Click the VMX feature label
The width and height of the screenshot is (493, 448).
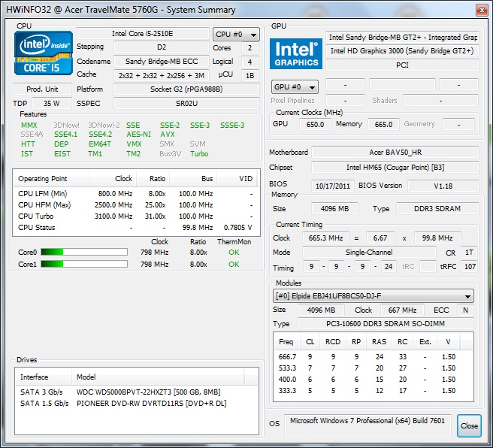coord(134,144)
